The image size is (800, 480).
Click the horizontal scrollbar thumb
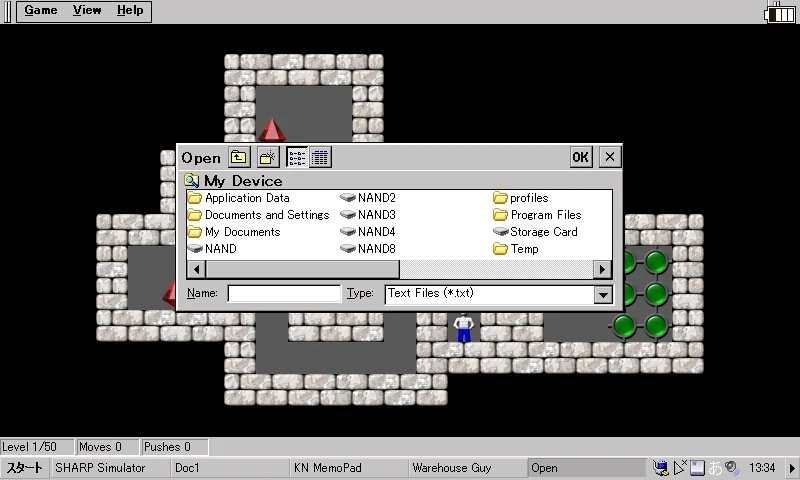pos(303,269)
